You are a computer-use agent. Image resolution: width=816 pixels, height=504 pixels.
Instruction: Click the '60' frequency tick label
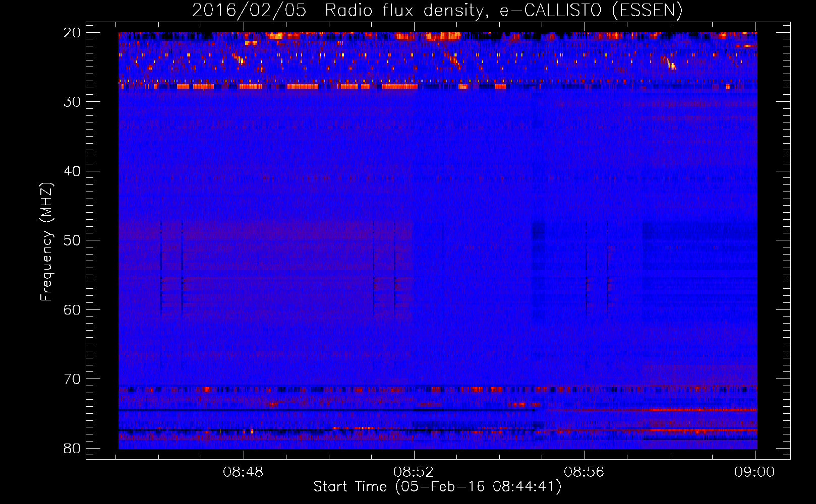click(x=73, y=309)
